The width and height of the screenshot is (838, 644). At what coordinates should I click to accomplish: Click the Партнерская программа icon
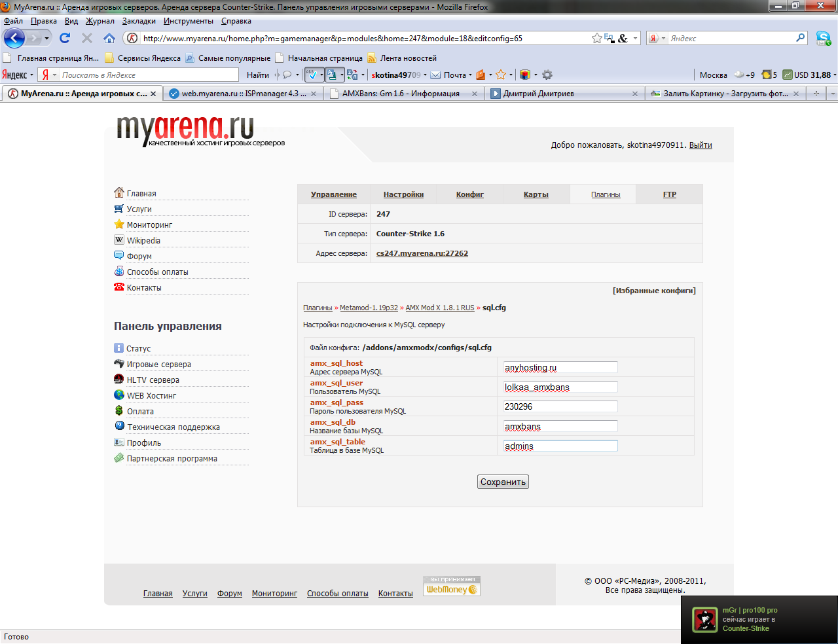click(118, 458)
